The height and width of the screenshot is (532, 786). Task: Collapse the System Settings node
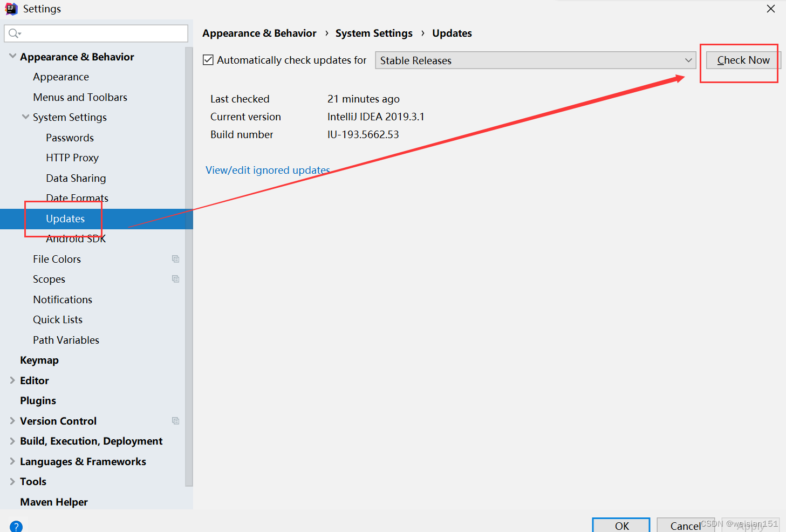click(25, 117)
